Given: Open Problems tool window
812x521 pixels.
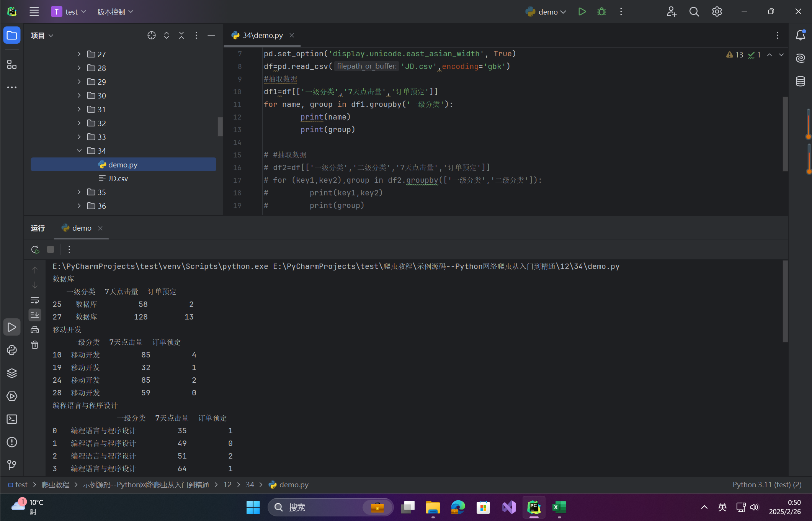Looking at the screenshot, I should tap(12, 442).
